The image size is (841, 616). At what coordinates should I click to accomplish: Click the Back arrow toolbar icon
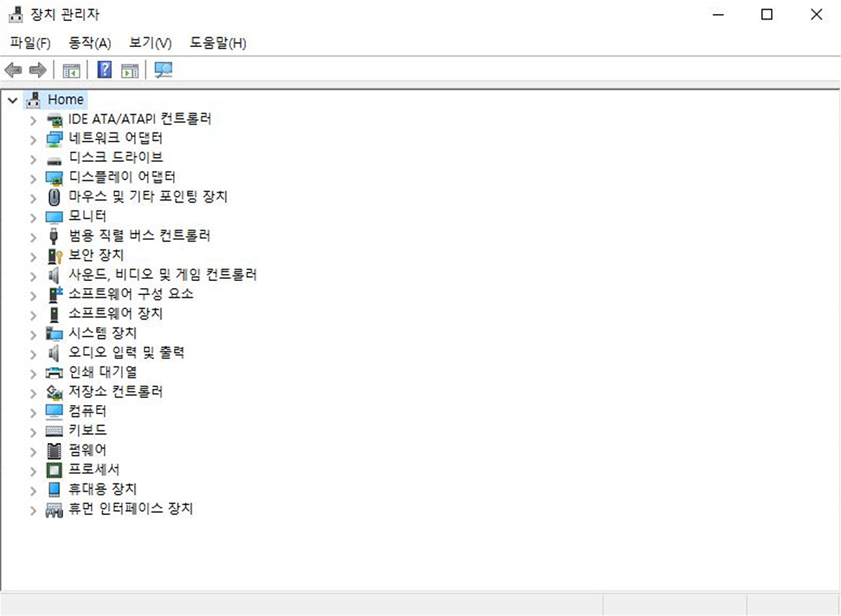[13, 70]
